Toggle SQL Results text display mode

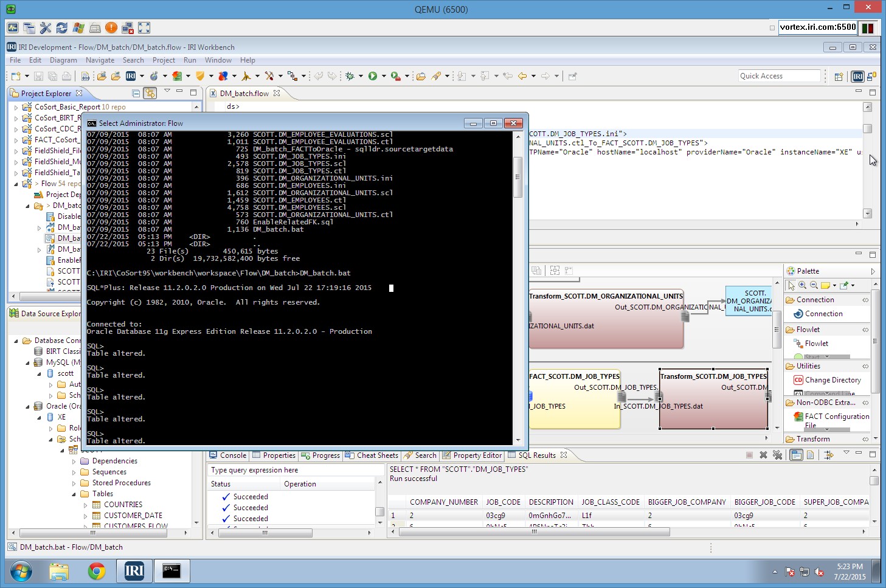tap(810, 455)
